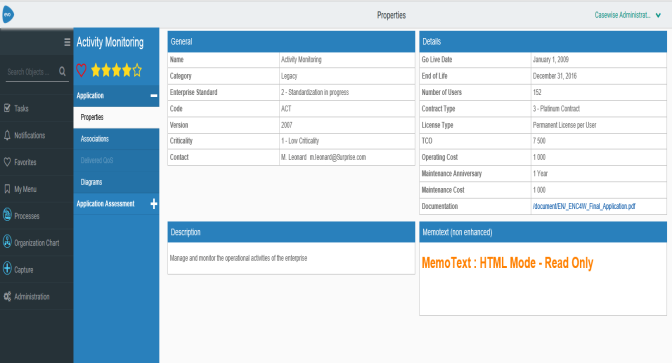Screen dimensions: 672x363
Task: Rate four stars
Action: pyautogui.click(x=126, y=70)
